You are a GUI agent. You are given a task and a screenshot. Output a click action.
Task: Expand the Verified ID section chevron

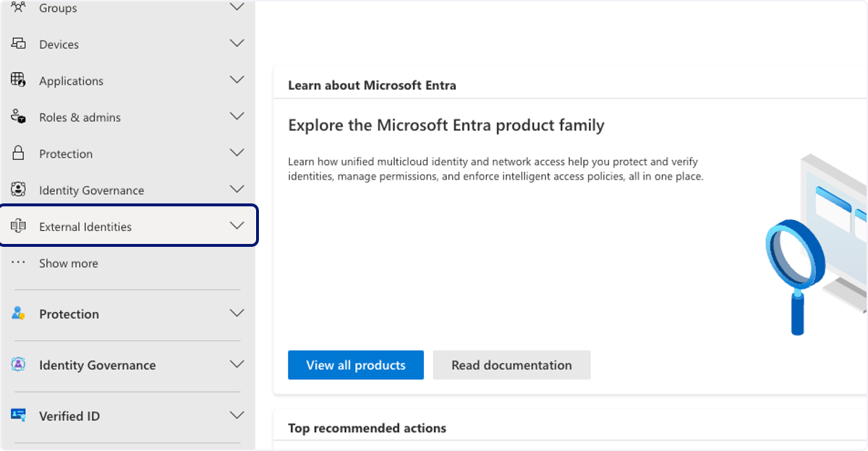237,416
